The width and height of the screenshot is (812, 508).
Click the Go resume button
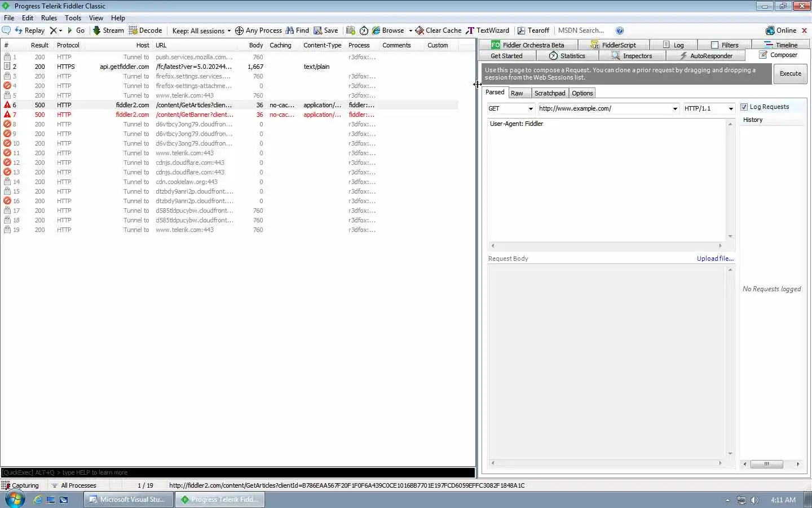(76, 30)
